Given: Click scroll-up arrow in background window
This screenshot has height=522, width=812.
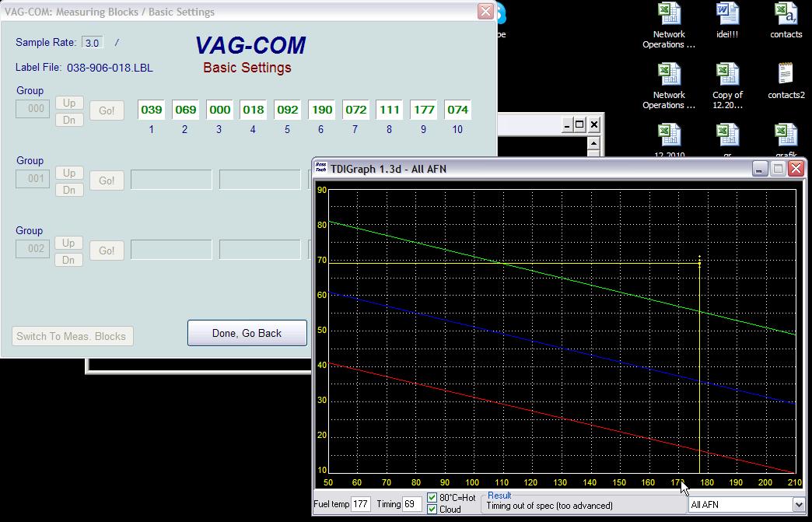Looking at the screenshot, I should click(x=594, y=143).
